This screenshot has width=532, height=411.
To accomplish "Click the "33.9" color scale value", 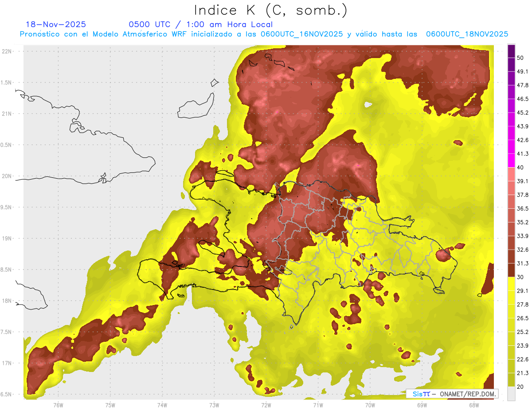I will pos(523,236).
